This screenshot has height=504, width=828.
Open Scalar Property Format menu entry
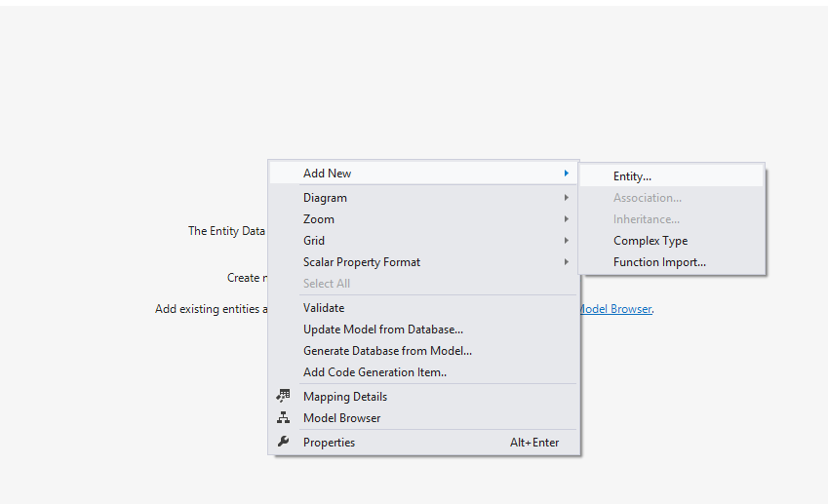pyautogui.click(x=423, y=262)
